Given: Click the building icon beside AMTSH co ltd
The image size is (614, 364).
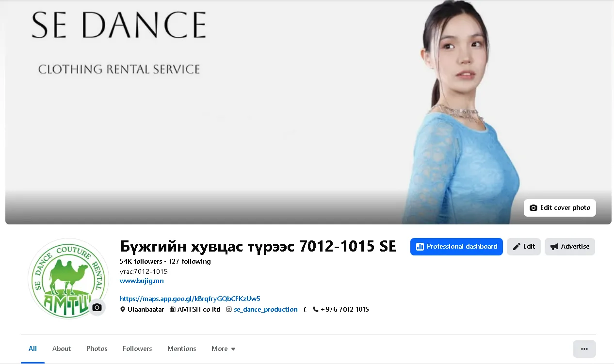Looking at the screenshot, I should pos(173,309).
